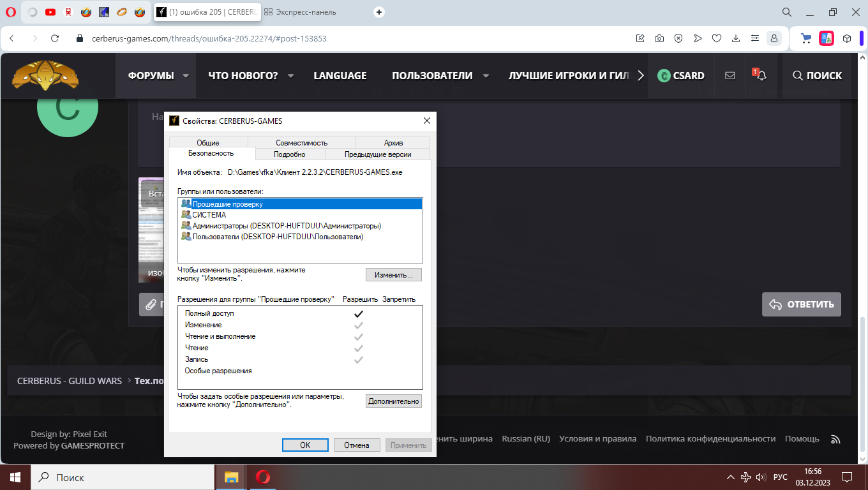Open the pinned golden ring tab
Viewport: 868px width, 490px height.
tap(122, 11)
